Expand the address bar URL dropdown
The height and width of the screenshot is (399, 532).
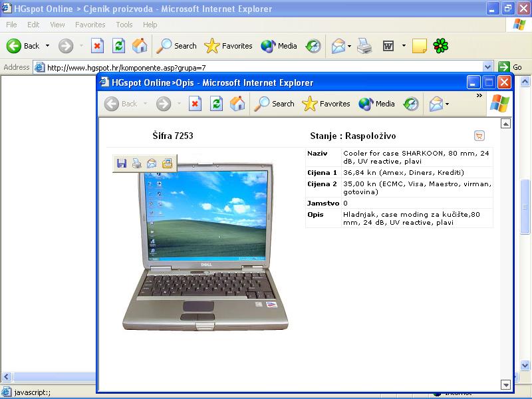(x=487, y=67)
